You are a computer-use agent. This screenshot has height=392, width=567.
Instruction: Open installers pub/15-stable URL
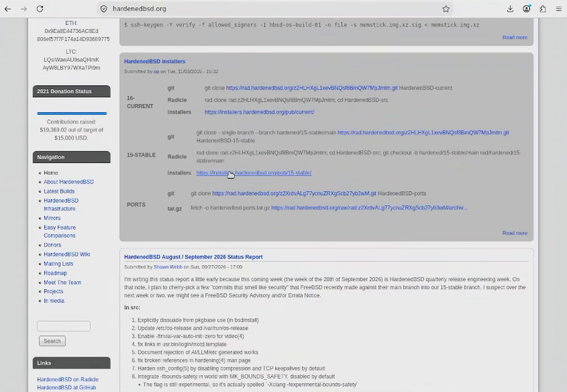coord(254,173)
